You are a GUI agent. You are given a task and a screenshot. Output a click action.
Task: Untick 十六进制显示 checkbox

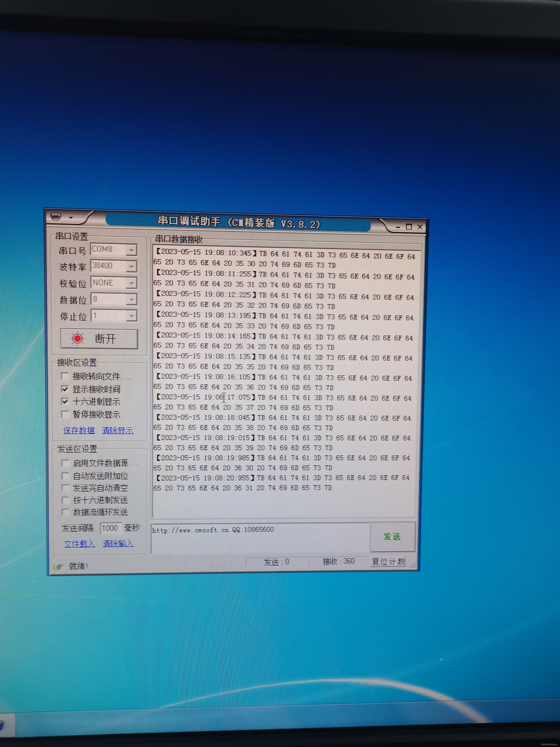coord(65,401)
